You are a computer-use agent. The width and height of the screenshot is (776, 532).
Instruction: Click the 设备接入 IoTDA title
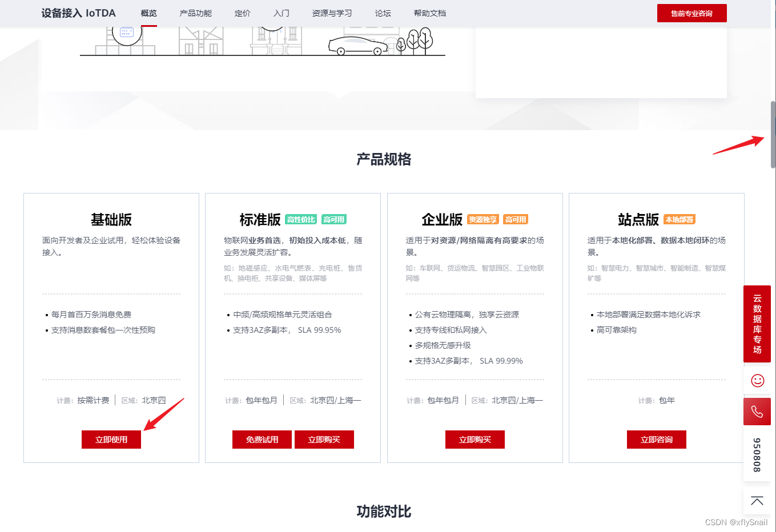point(79,13)
